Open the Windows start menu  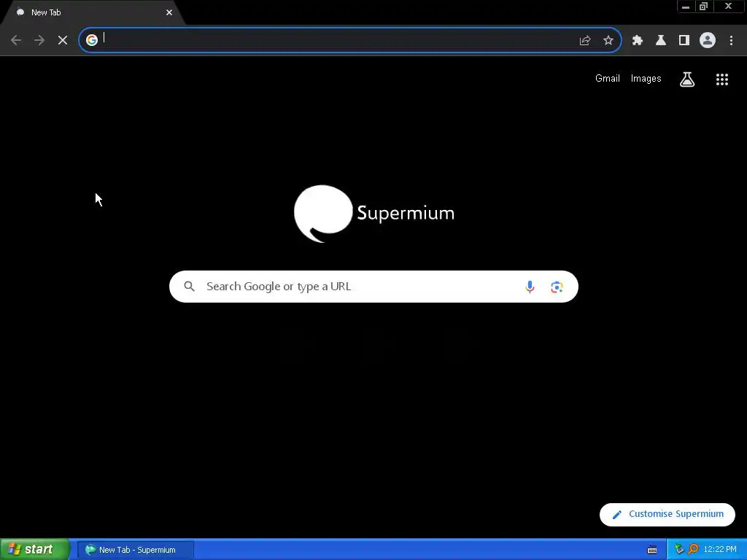coord(35,550)
